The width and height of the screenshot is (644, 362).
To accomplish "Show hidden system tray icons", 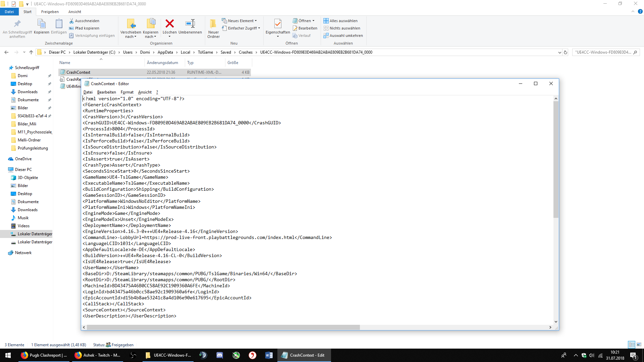I will pyautogui.click(x=576, y=355).
